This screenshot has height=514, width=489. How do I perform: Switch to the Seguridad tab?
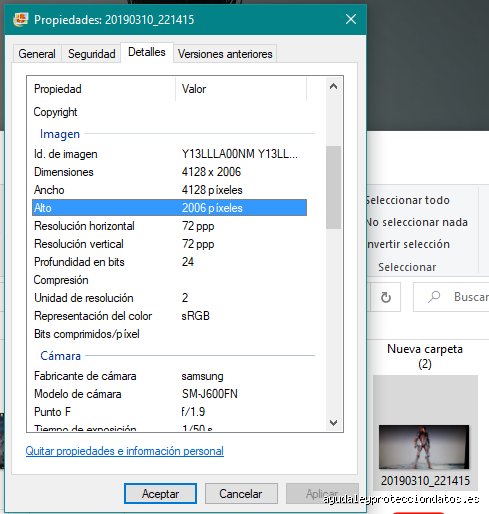[x=91, y=54]
